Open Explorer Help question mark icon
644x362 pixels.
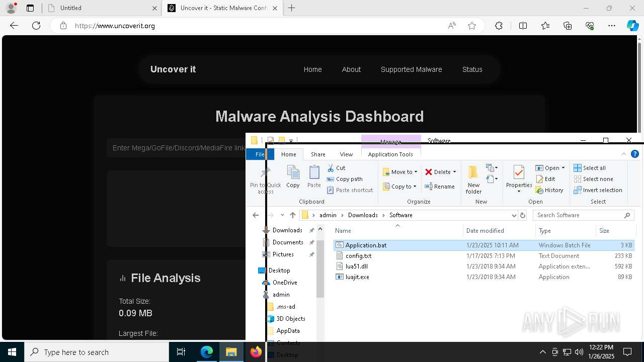pyautogui.click(x=635, y=154)
